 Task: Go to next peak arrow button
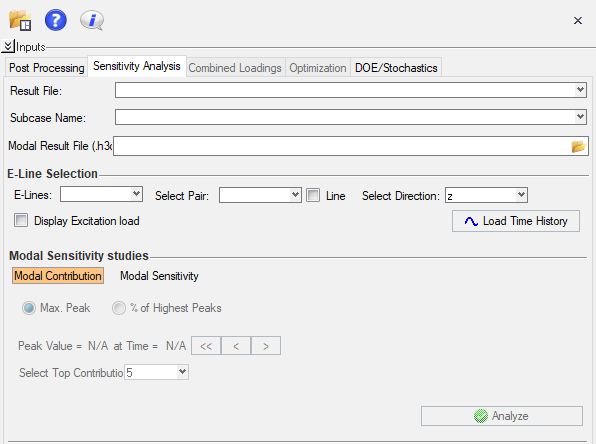tap(266, 346)
